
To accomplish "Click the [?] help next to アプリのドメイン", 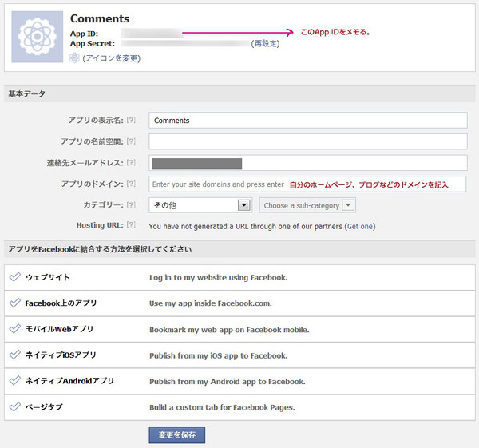I will 131,184.
